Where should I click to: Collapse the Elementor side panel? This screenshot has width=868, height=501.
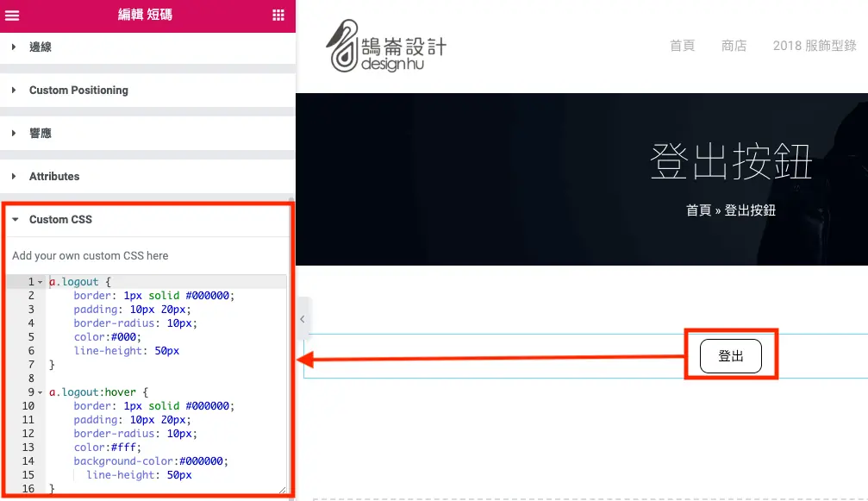click(x=303, y=319)
